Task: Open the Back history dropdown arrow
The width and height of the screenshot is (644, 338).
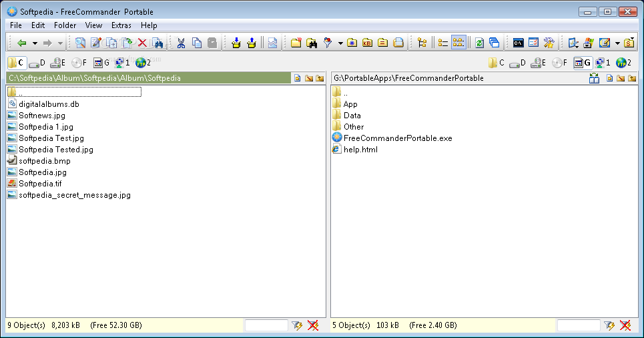Action: click(35, 43)
